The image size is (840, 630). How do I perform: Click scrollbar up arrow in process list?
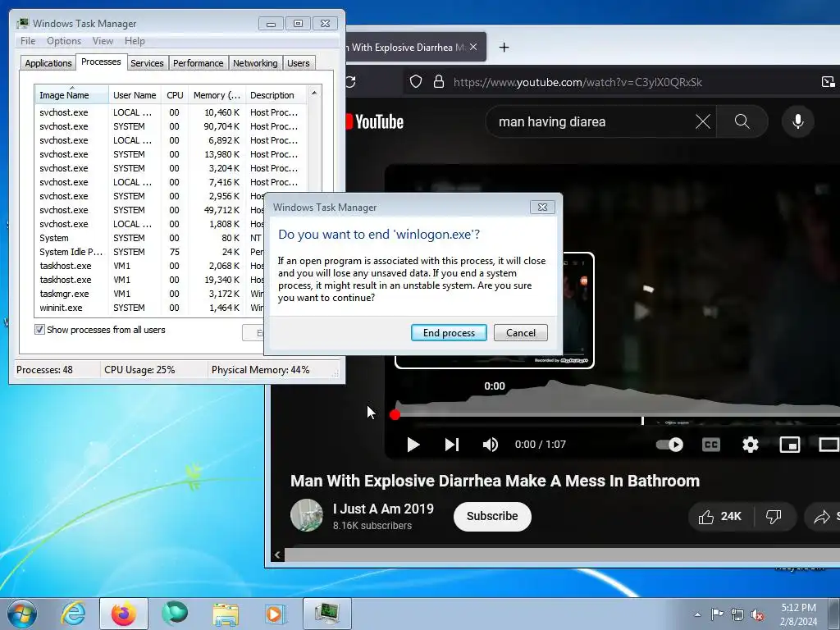314,93
